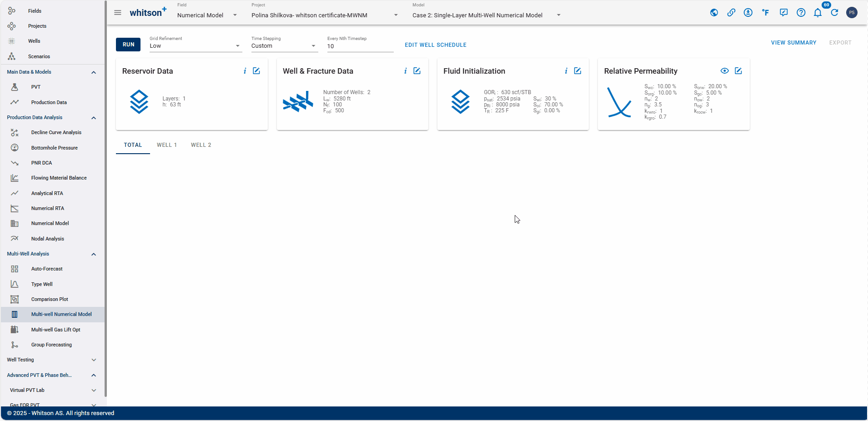Expand Virtual PVT Lab section
This screenshot has width=868, height=421.
coord(52,390)
